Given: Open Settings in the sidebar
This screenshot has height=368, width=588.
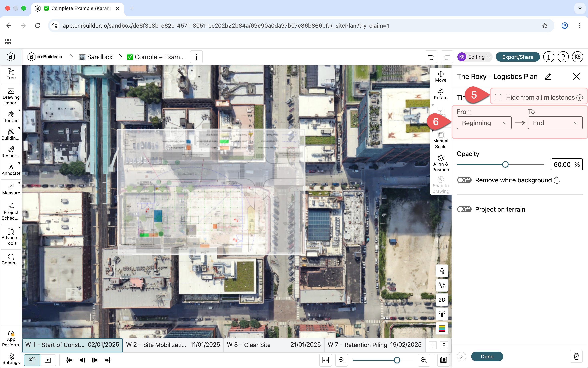Looking at the screenshot, I should click(x=11, y=359).
